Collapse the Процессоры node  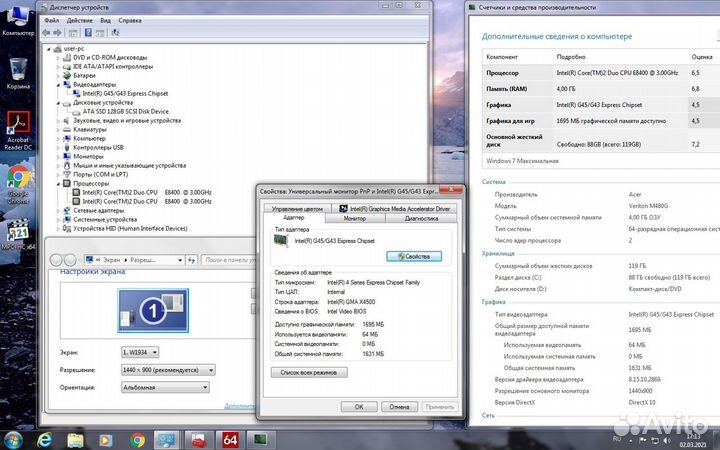[58, 184]
